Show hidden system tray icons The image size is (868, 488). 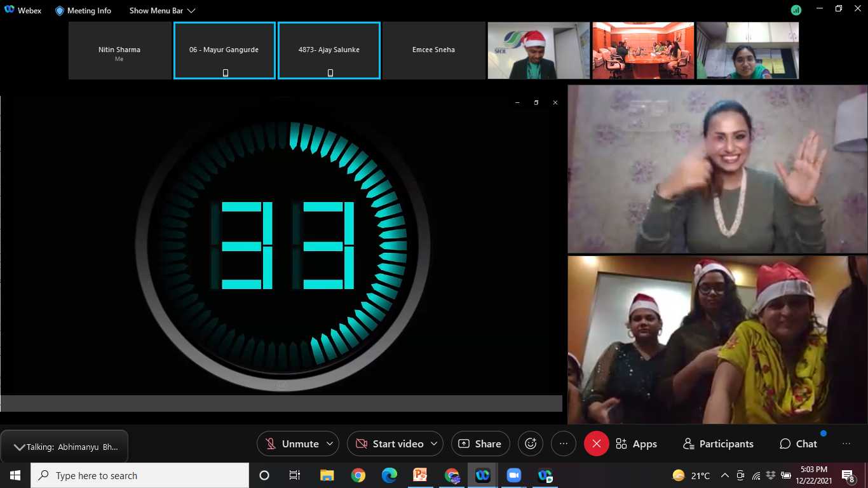[724, 475]
